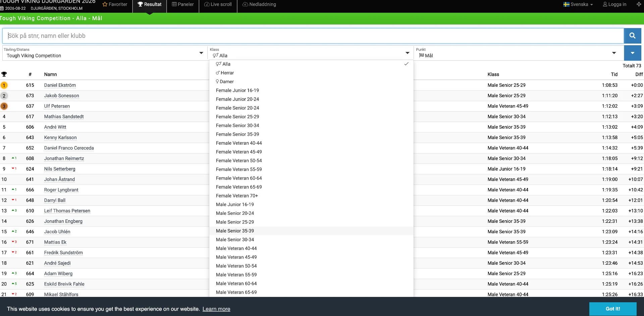Click the trophy icon in table header

pos(4,74)
